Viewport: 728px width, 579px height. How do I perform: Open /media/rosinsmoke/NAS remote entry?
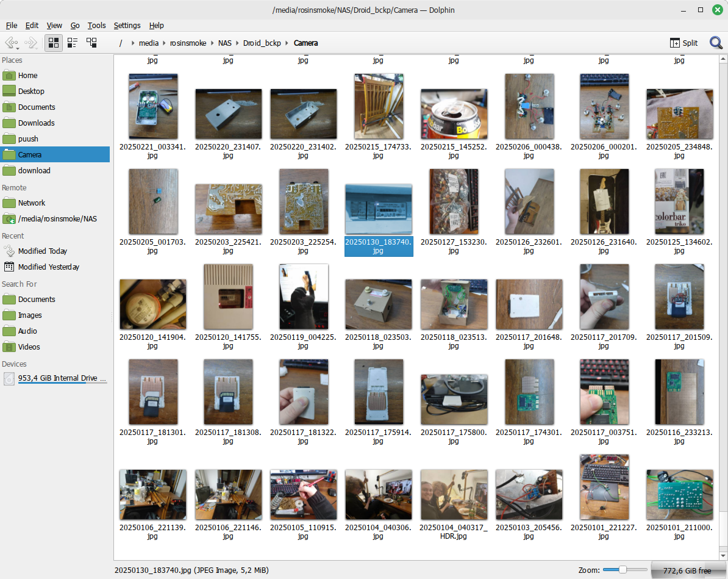pos(55,219)
